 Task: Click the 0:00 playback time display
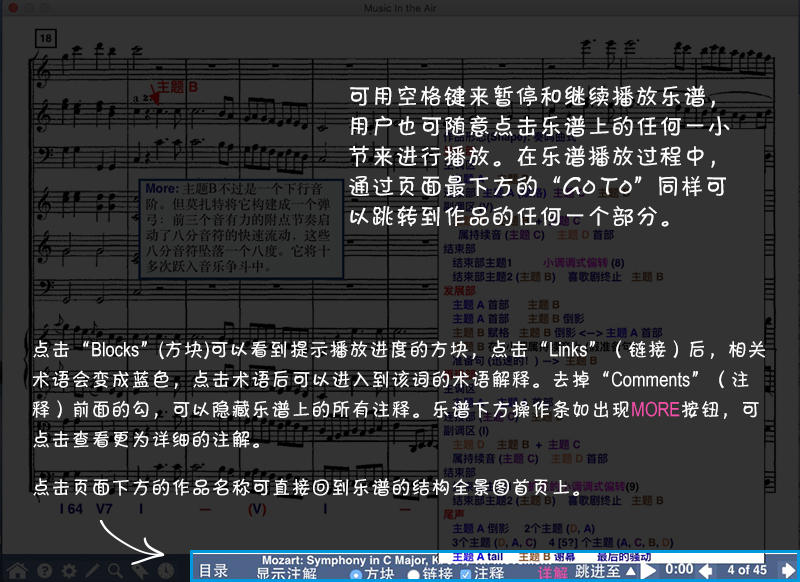point(679,569)
